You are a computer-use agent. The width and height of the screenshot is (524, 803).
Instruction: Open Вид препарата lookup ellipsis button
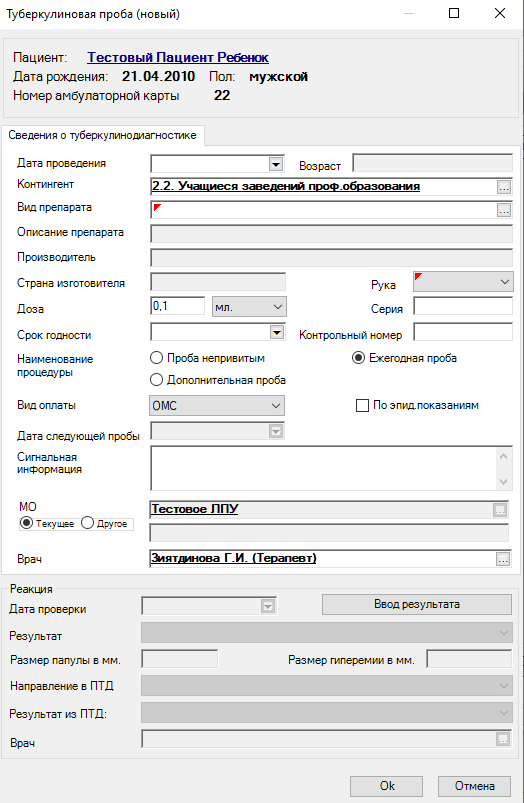point(504,210)
